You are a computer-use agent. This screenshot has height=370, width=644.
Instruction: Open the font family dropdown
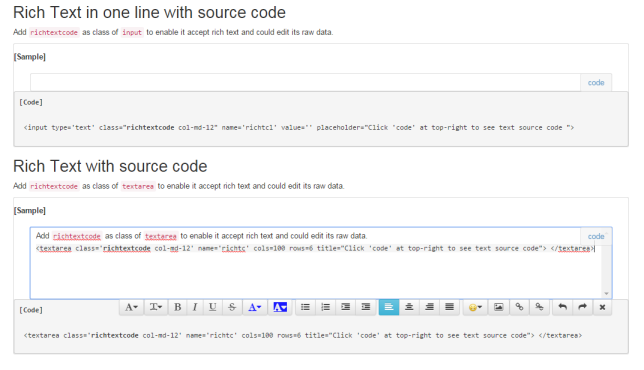tap(131, 307)
